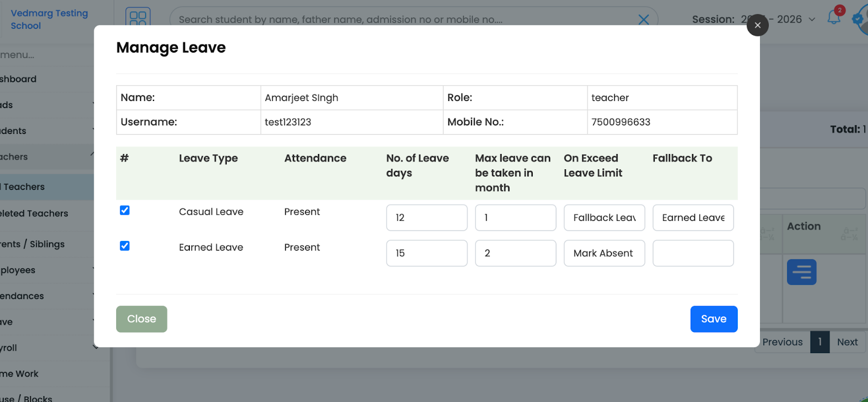Select page 1 in pagination

click(x=820, y=342)
